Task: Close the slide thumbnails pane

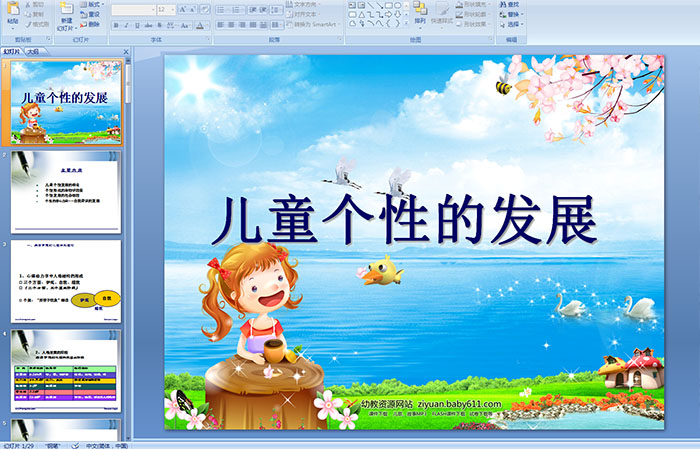Action: (126, 52)
